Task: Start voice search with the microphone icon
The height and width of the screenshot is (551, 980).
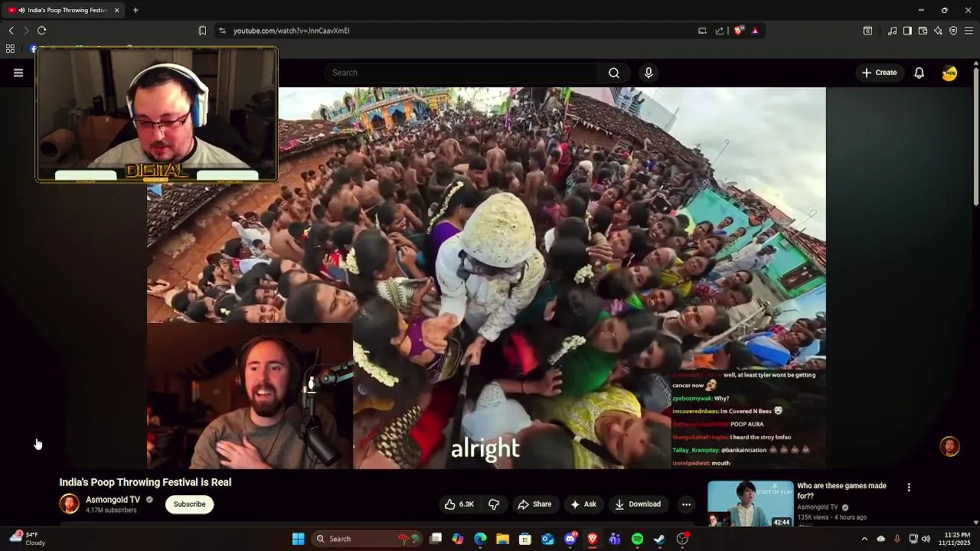Action: pos(648,73)
